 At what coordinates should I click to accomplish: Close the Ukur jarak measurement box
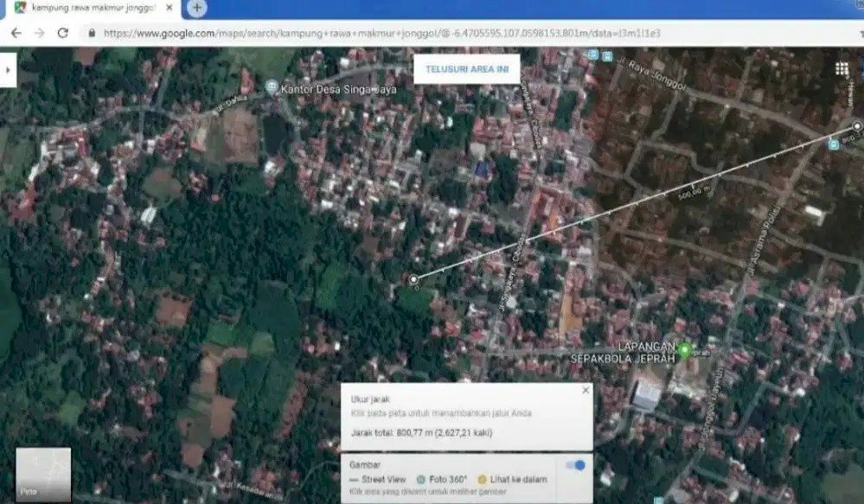click(x=585, y=391)
